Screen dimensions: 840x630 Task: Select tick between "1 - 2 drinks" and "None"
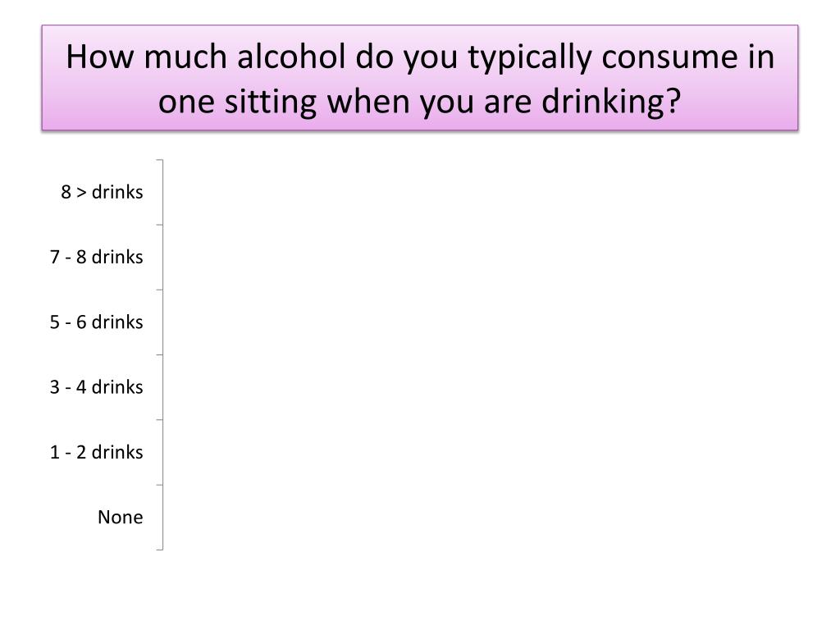[x=159, y=485]
